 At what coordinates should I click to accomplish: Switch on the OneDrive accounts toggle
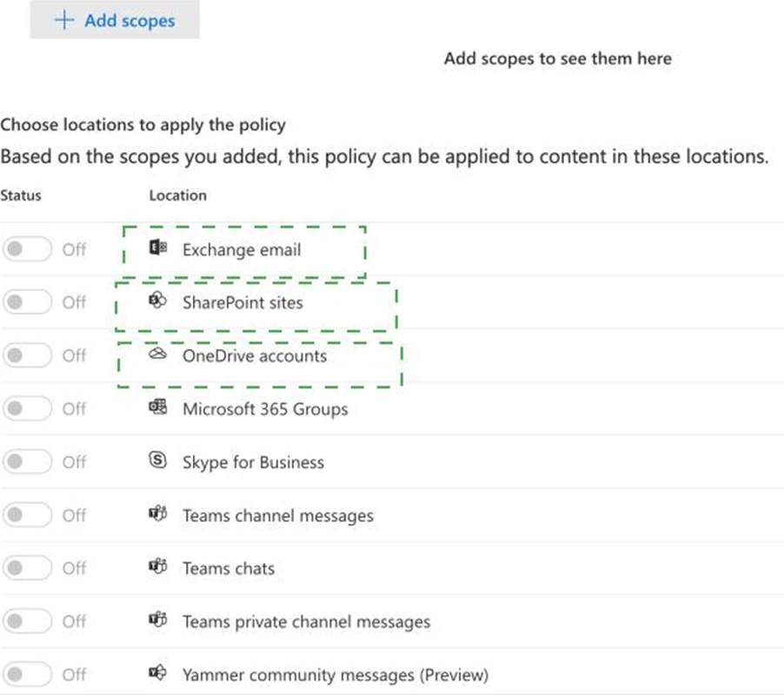click(27, 355)
